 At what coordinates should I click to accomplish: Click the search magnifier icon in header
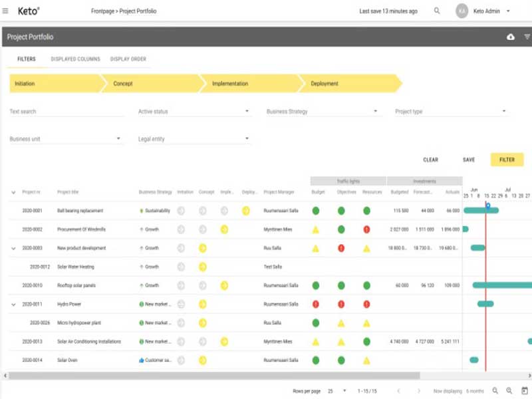tap(437, 11)
